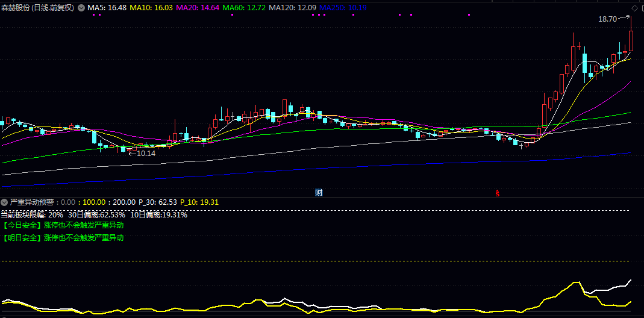This screenshot has height=318, width=644.
Task: Select the MA120: 12.09 label
Action: tap(293, 8)
